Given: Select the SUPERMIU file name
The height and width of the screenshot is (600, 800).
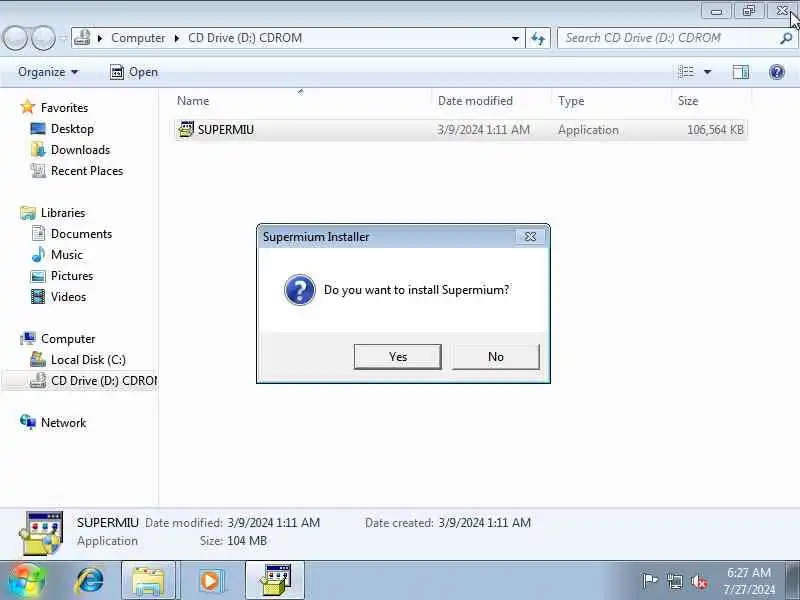Looking at the screenshot, I should click(x=226, y=130).
